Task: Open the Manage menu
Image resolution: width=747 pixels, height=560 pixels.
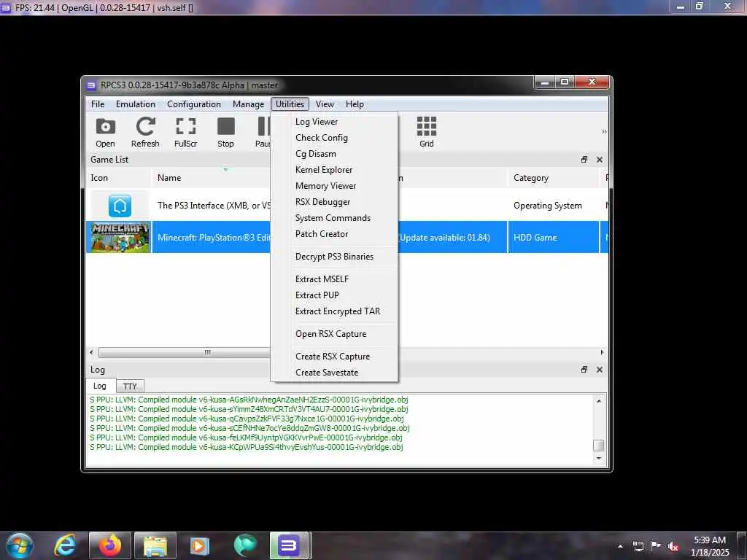Action: [248, 104]
